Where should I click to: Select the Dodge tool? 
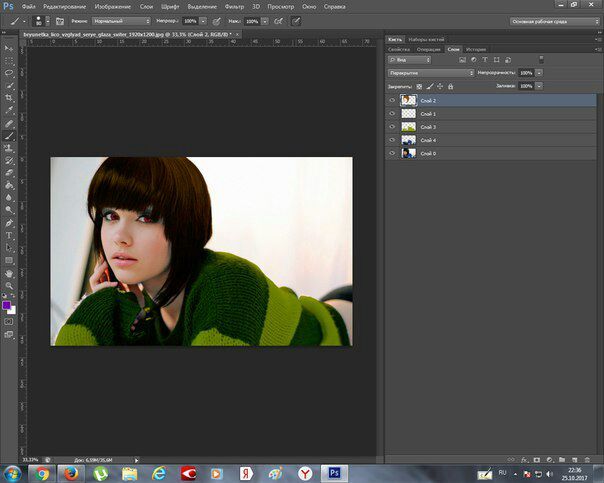point(8,210)
